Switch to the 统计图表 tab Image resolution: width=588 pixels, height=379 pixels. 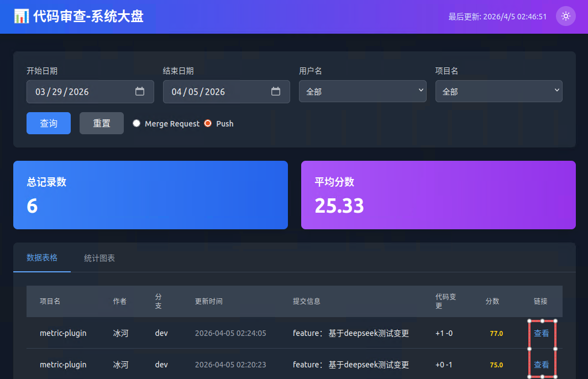pos(99,258)
